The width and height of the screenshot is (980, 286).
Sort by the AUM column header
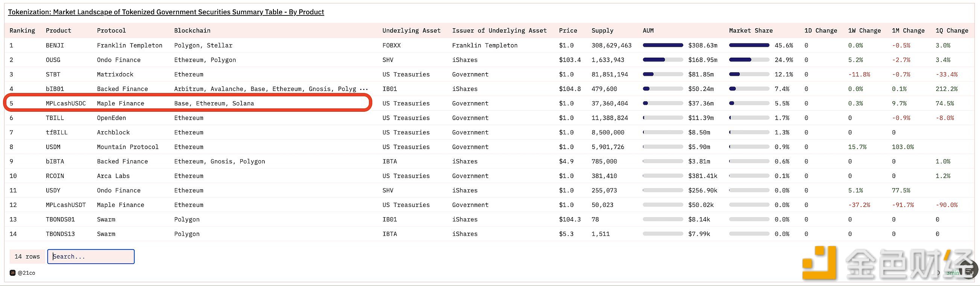(648, 30)
